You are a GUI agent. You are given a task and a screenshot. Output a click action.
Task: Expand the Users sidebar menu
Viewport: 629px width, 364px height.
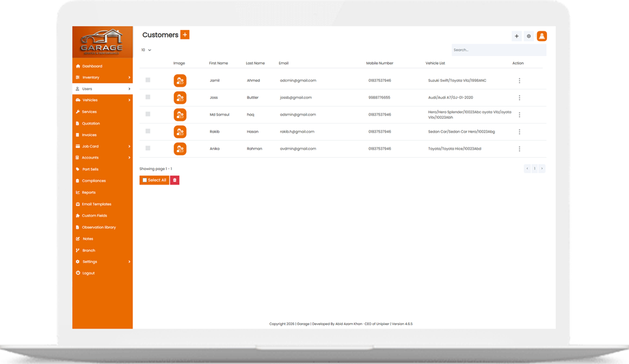click(x=103, y=89)
